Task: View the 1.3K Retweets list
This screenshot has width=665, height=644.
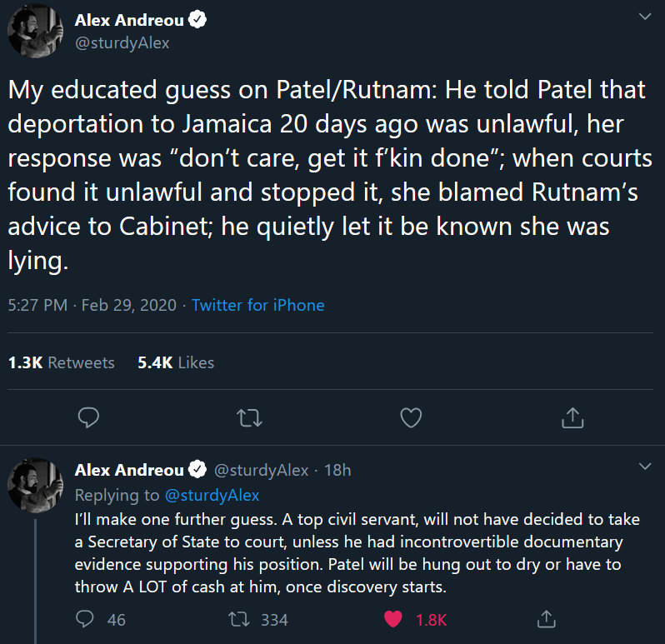Action: [x=62, y=362]
